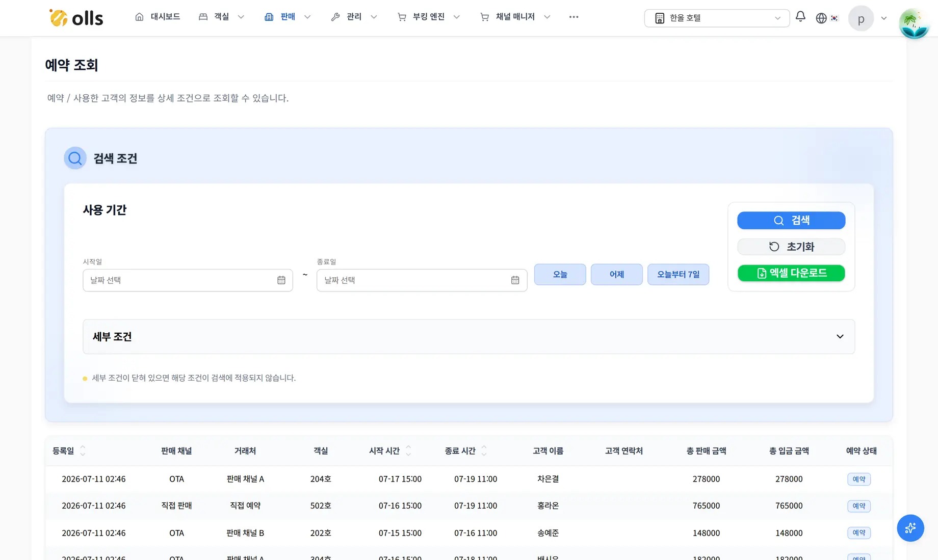Viewport: 938px width, 560px height.
Task: Click room cell 502호
Action: pyautogui.click(x=321, y=505)
